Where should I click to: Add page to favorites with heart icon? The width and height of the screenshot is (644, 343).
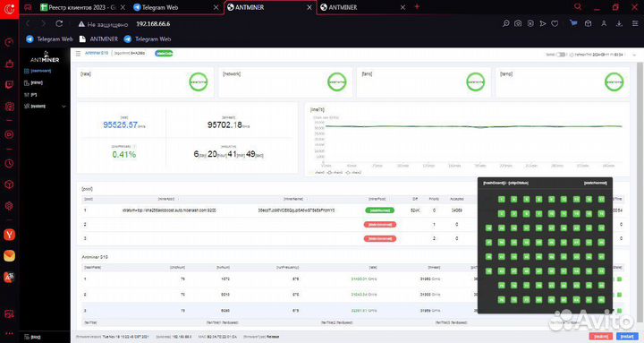point(555,24)
